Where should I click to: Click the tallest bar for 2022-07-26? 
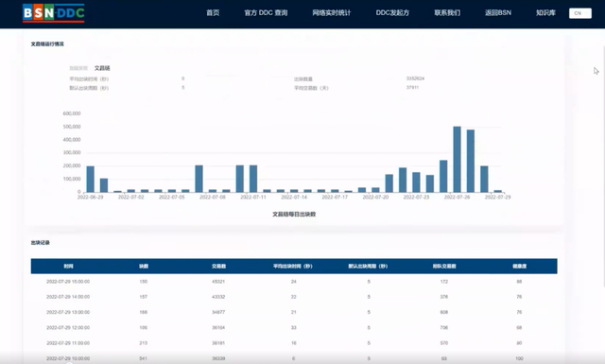(457, 159)
